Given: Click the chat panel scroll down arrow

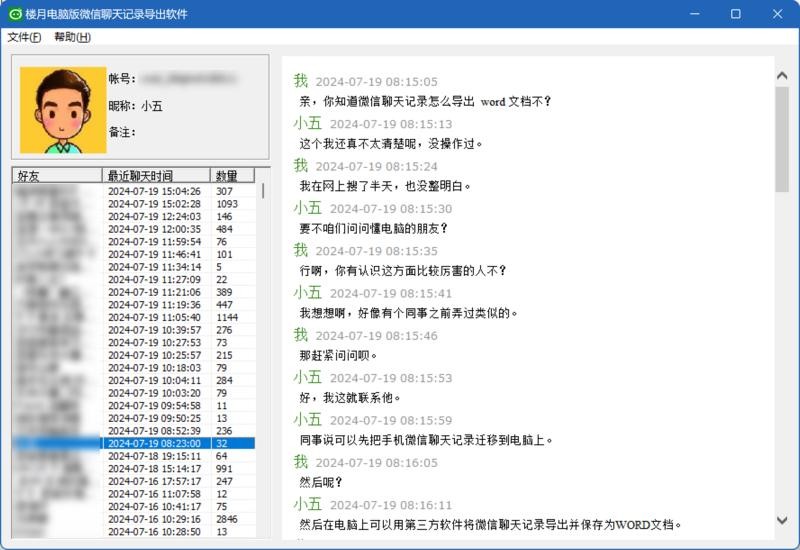Looking at the screenshot, I should 782,520.
